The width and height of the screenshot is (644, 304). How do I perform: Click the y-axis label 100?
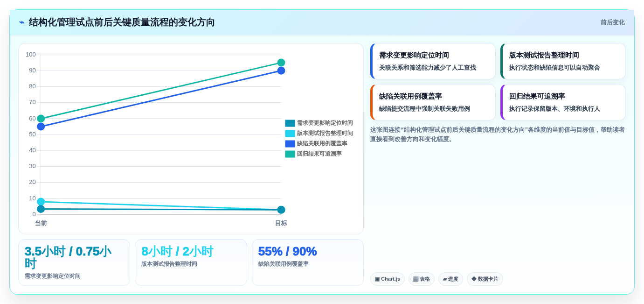31,55
